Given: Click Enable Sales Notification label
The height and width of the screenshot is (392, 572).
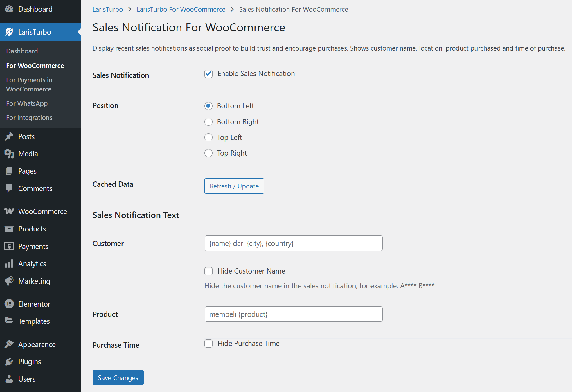Looking at the screenshot, I should point(256,74).
